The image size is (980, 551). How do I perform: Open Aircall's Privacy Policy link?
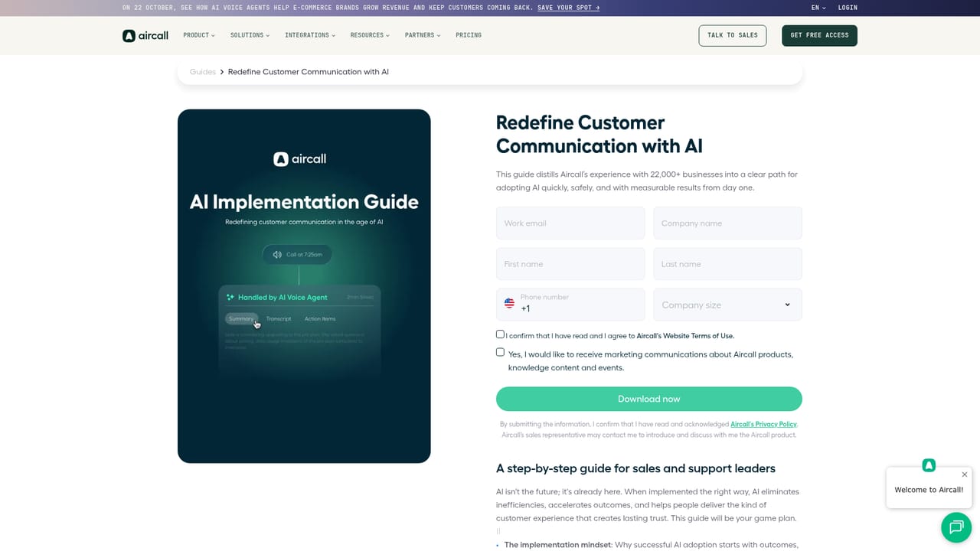763,424
